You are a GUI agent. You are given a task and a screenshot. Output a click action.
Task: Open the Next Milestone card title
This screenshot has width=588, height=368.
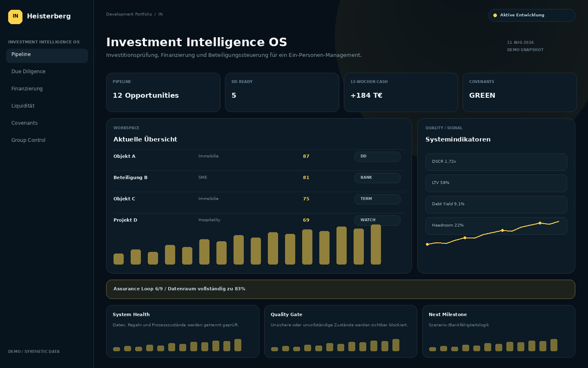point(448,314)
